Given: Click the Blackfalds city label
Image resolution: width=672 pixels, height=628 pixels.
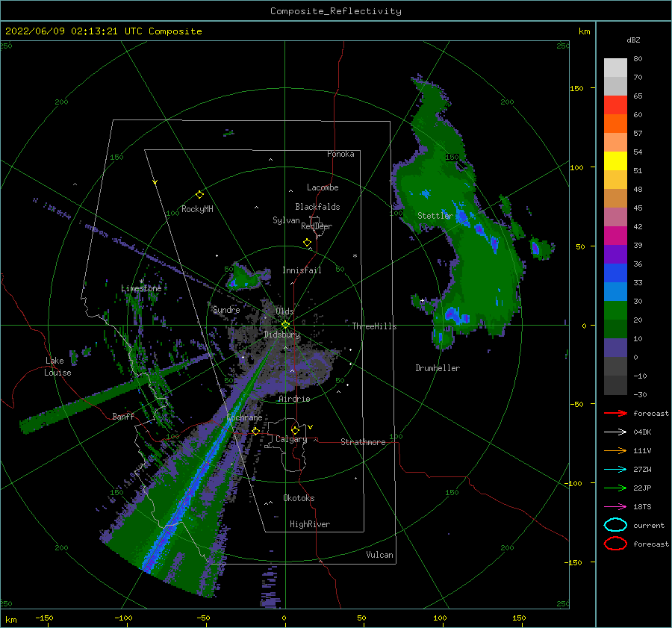Looking at the screenshot, I should [317, 207].
